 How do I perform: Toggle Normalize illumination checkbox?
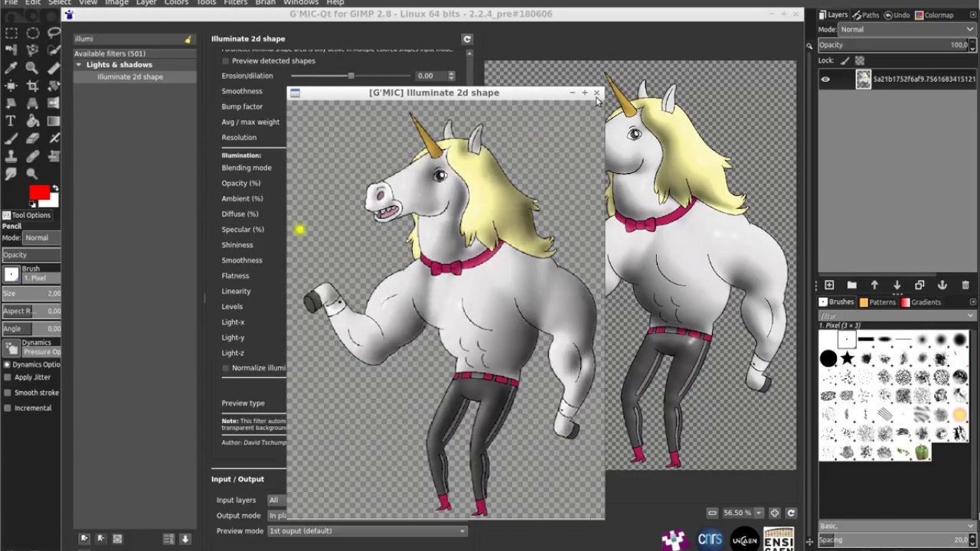click(225, 368)
